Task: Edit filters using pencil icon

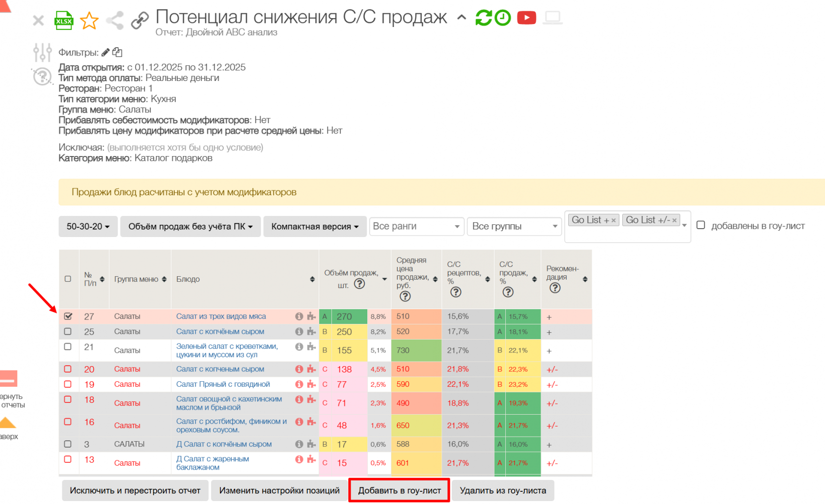Action: [106, 52]
